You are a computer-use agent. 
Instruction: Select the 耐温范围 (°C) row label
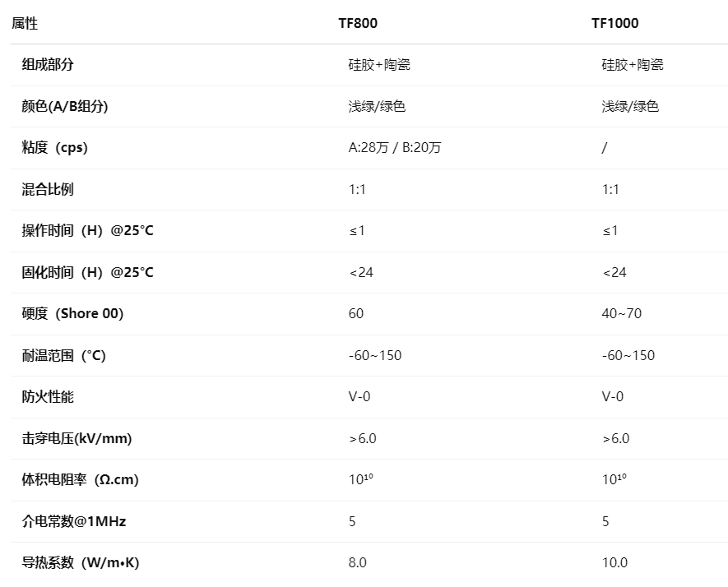(63, 356)
